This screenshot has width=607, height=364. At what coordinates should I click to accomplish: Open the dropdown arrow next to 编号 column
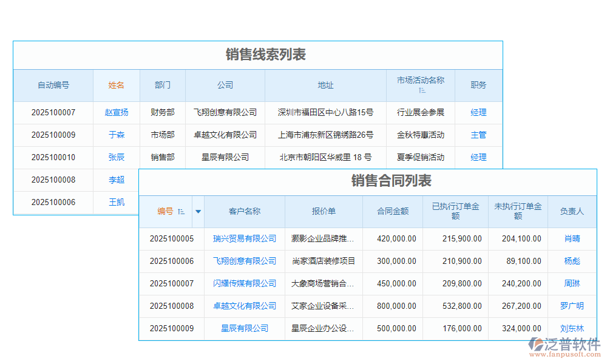pyautogui.click(x=198, y=212)
